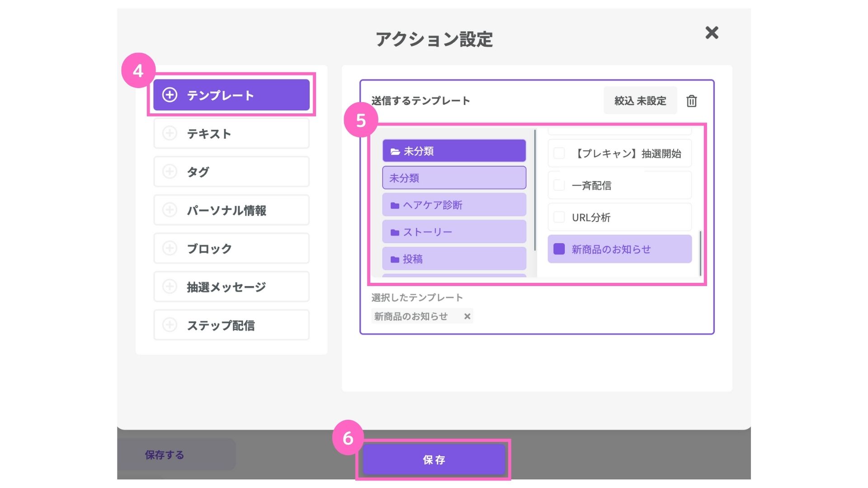The height and width of the screenshot is (488, 868).
Task: Click the plus icon beside パーソナル情報
Action: point(170,210)
